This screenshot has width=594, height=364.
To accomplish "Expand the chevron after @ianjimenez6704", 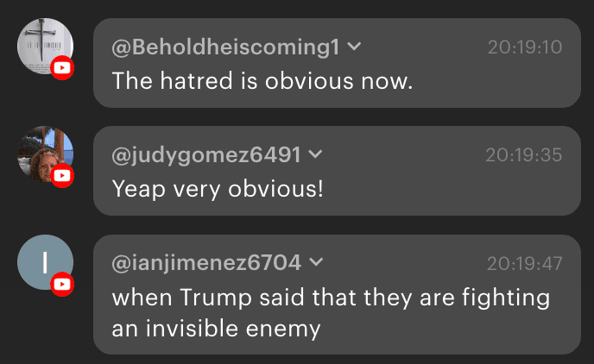I will (x=315, y=262).
